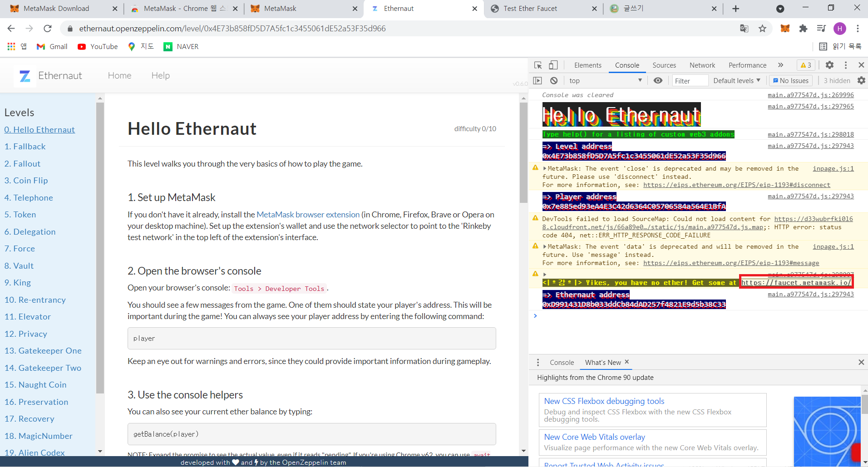Open Chrome's three-dot menu
The image size is (868, 467).
pos(858,29)
